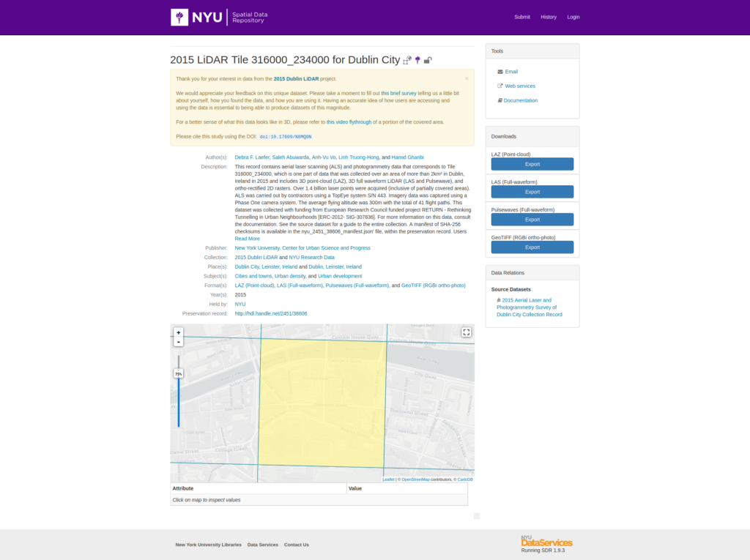The image size is (750, 560).
Task: Toggle fullscreen map view
Action: coord(467,332)
